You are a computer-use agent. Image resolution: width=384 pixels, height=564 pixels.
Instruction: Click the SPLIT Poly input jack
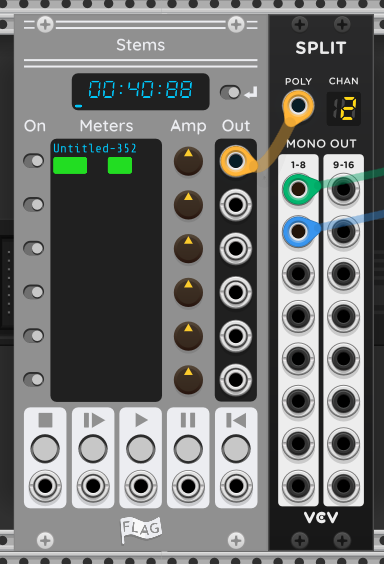point(298,106)
